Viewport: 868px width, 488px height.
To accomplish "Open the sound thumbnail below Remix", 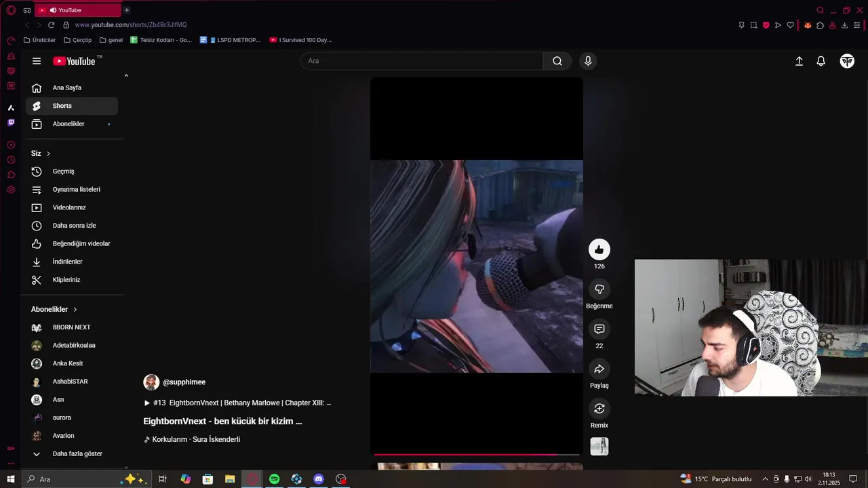I will [599, 446].
